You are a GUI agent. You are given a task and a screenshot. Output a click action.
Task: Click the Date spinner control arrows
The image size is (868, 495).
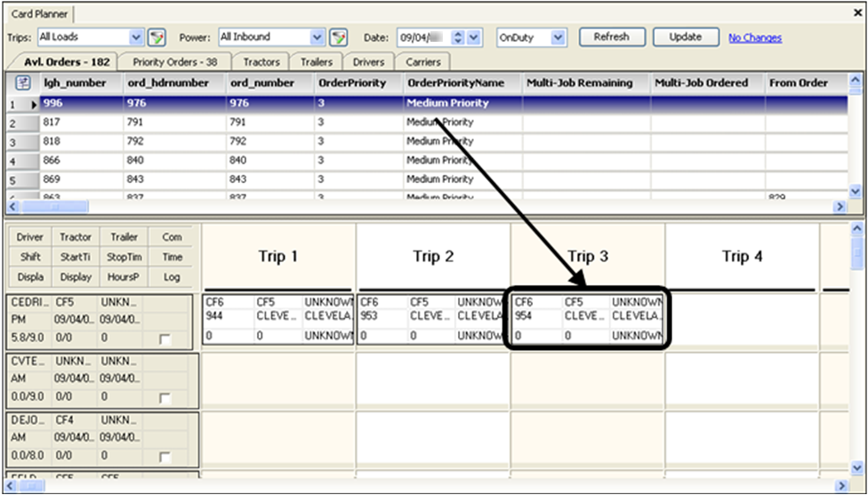click(459, 37)
